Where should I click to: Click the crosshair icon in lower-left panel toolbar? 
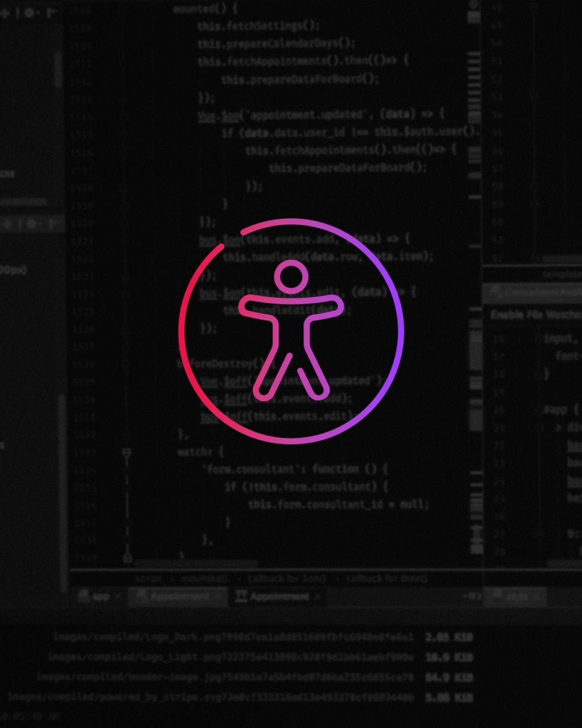[7, 224]
